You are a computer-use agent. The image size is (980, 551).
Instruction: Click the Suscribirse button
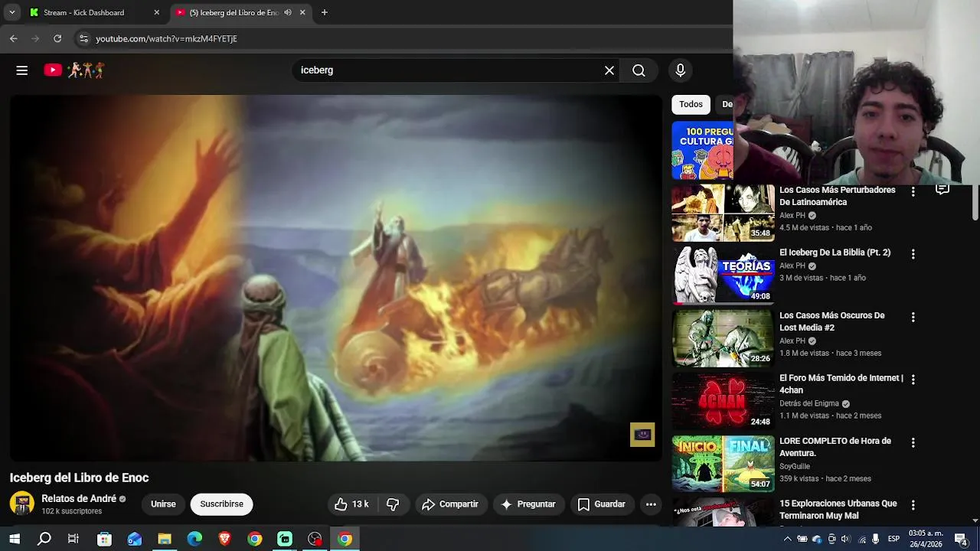pyautogui.click(x=222, y=504)
